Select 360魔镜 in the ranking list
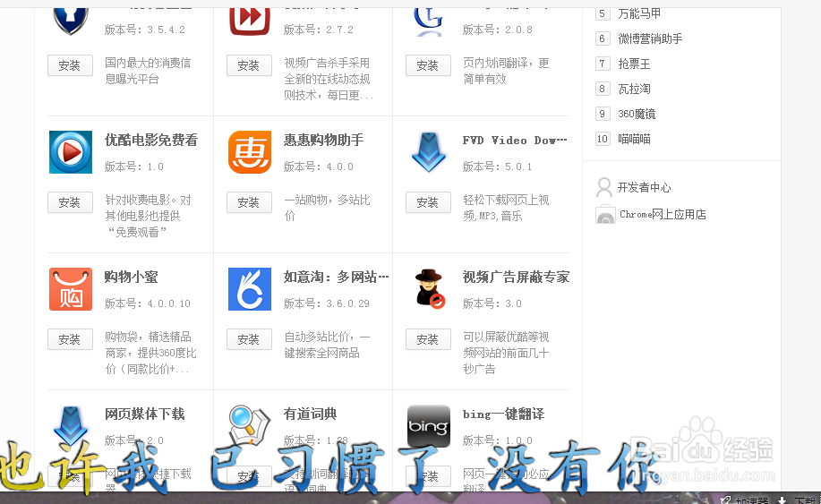This screenshot has height=504, width=821. (637, 114)
